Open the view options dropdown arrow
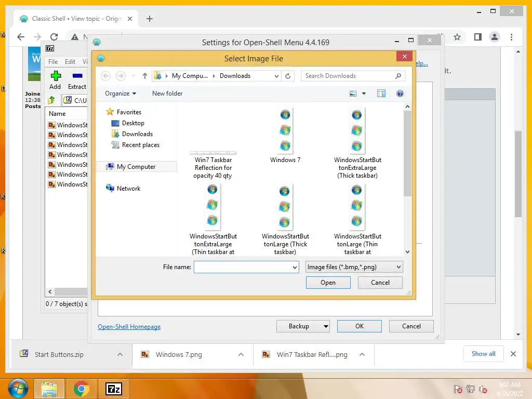Viewport: 532px width, 399px height. pos(364,94)
